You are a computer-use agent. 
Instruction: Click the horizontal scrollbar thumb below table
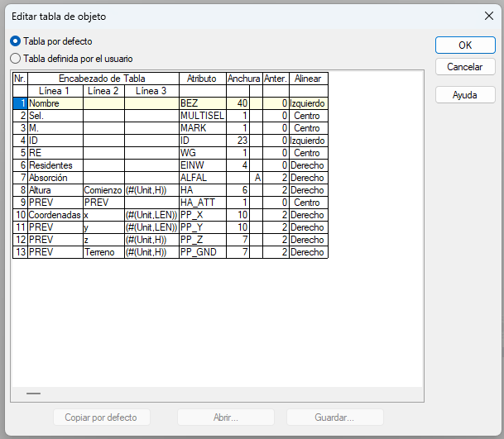click(33, 394)
